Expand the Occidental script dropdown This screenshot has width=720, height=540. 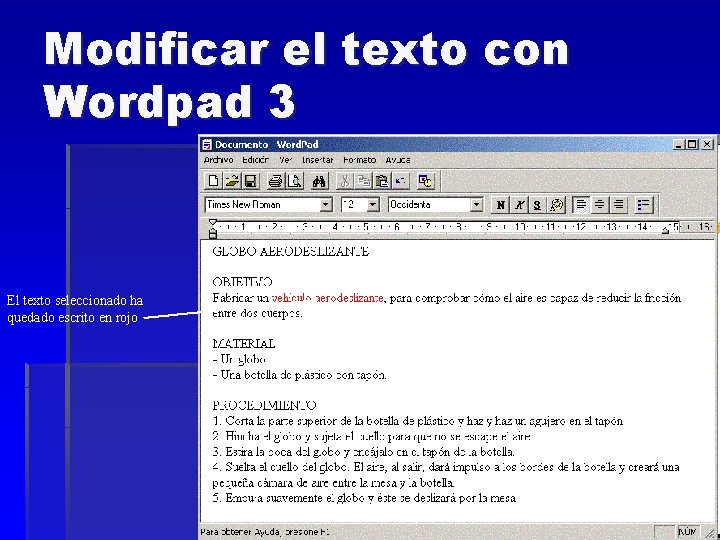[x=477, y=204]
